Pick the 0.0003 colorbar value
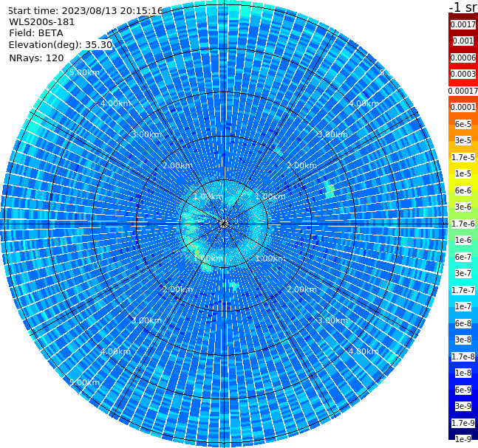 (x=463, y=74)
